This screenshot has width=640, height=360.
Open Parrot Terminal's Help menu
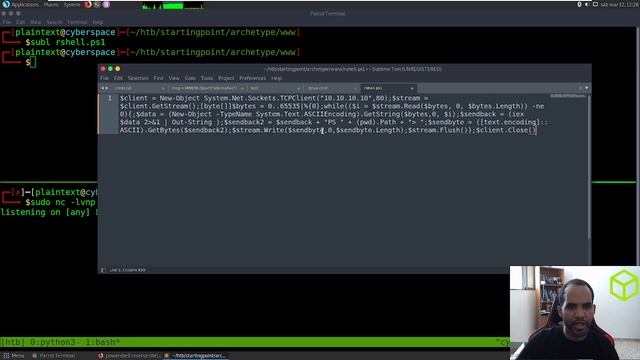click(x=98, y=22)
